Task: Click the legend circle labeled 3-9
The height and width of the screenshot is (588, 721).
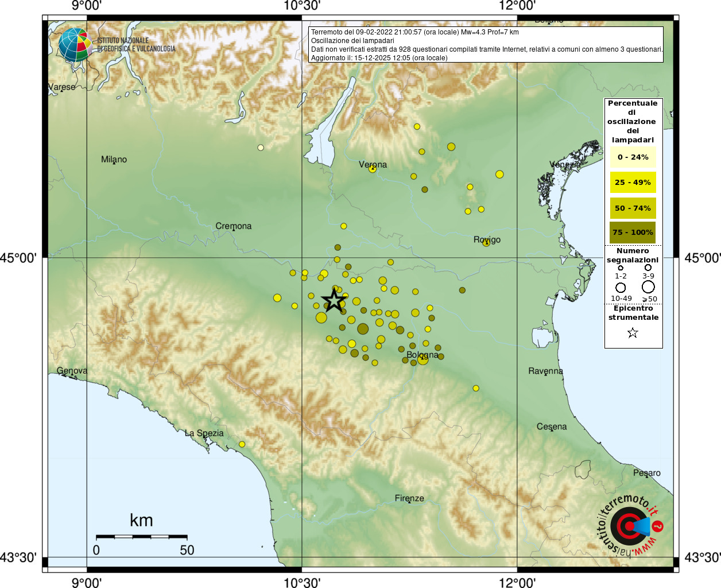Action: (x=648, y=268)
